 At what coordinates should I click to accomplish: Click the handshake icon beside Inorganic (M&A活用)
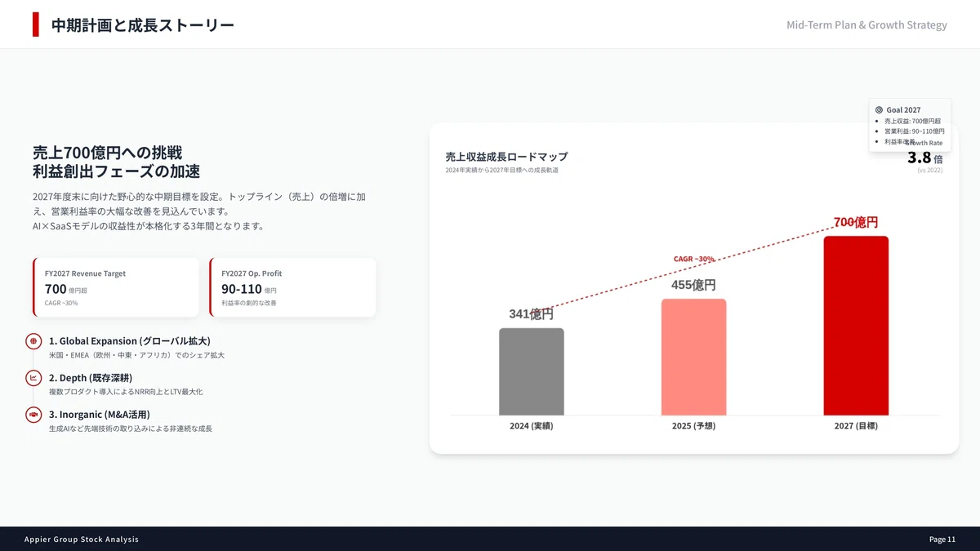point(33,415)
